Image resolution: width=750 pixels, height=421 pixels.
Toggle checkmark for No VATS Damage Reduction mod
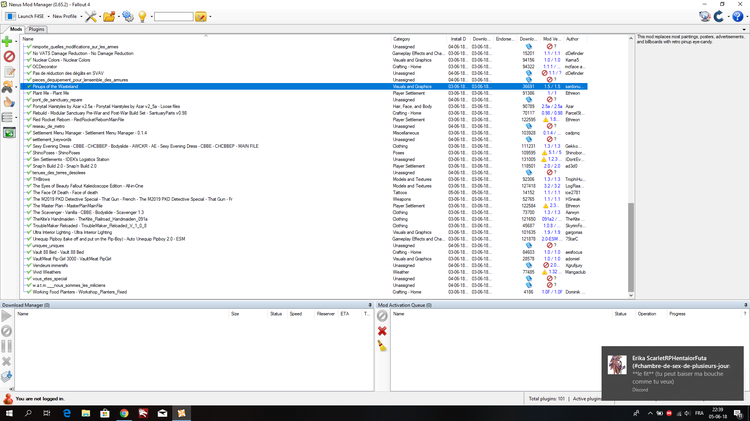29,54
